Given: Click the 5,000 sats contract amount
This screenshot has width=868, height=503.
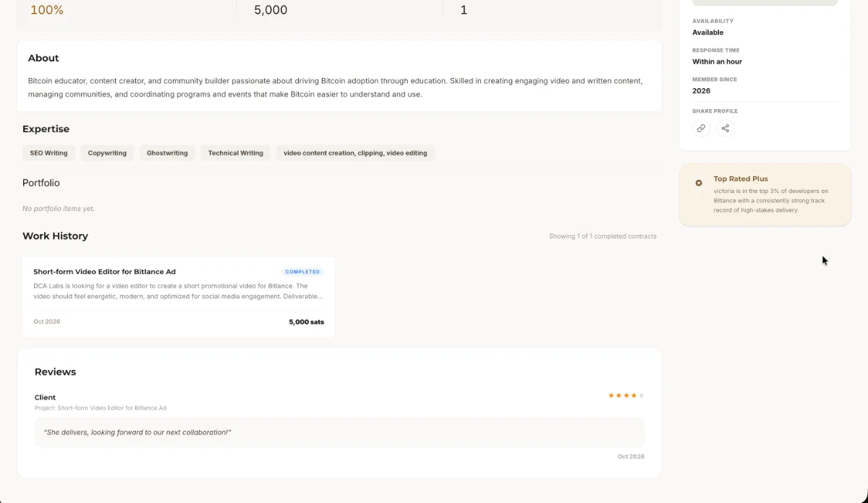Looking at the screenshot, I should 306,322.
